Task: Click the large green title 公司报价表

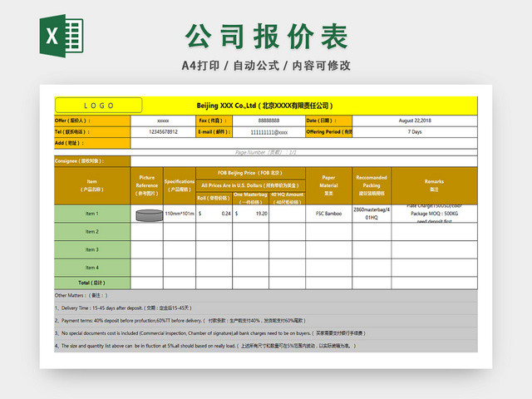Action: (267, 37)
